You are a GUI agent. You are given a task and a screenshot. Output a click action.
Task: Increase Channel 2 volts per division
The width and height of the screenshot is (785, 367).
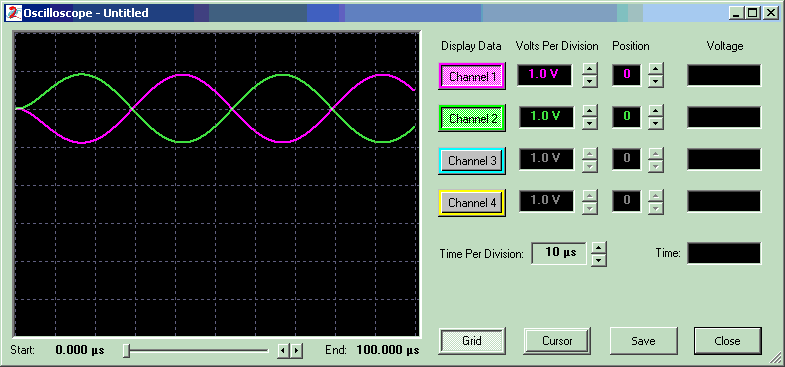(x=590, y=111)
